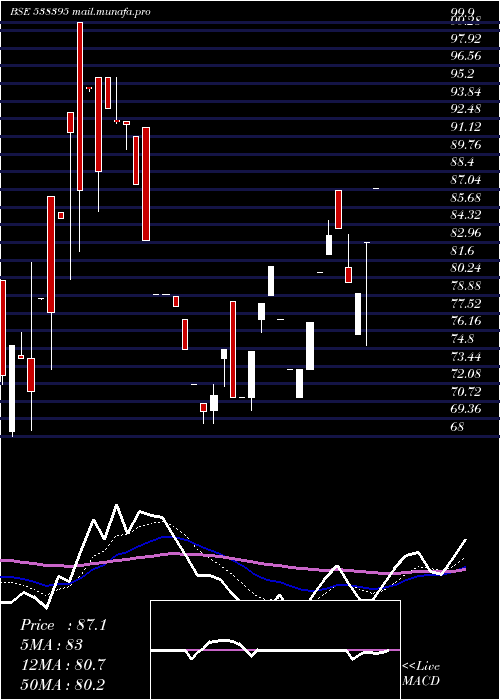
Task: Select the 76.16 price axis label
Action: (466, 321)
